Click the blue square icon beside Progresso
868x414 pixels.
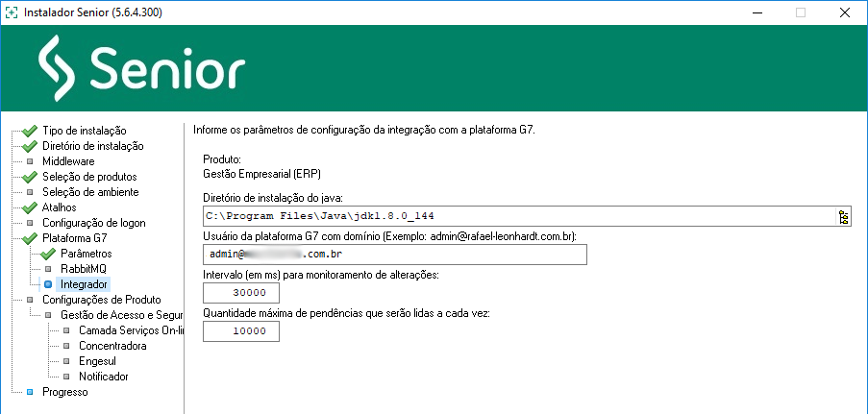(x=30, y=392)
